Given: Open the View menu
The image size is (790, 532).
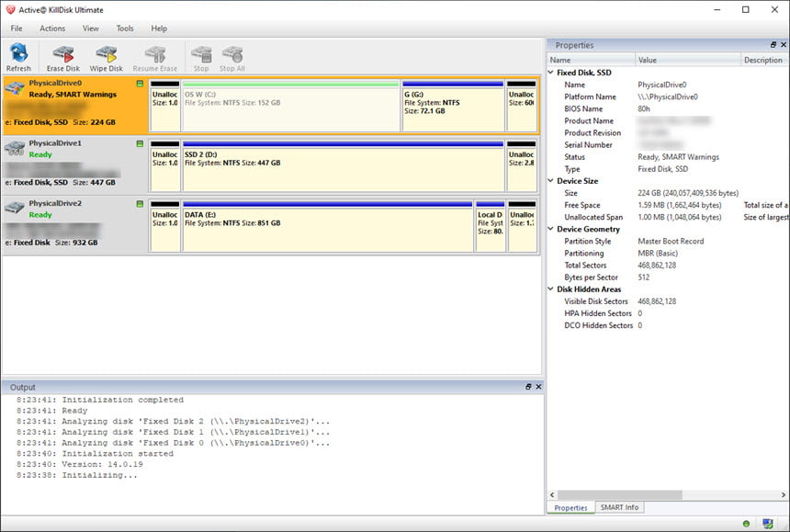Looking at the screenshot, I should click(91, 28).
